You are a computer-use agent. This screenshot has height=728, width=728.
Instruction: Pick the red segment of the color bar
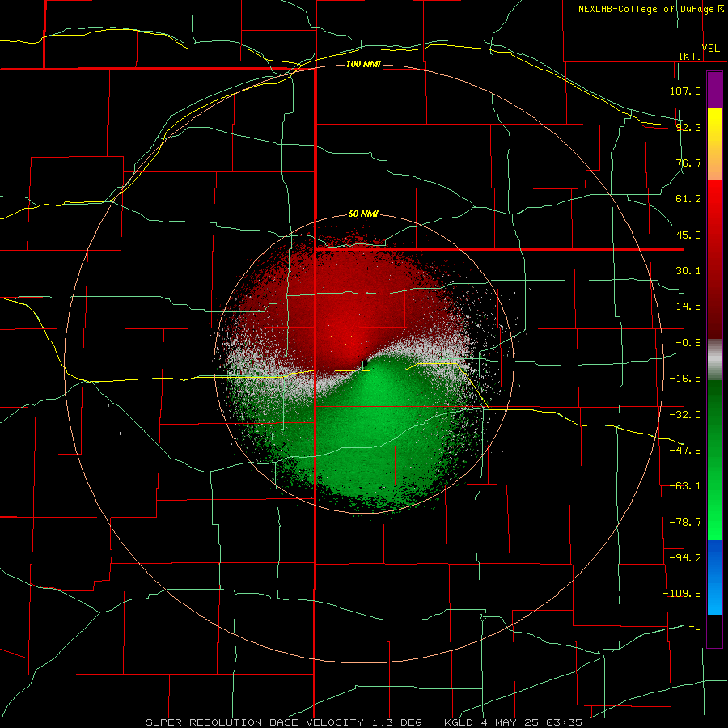coord(714,259)
